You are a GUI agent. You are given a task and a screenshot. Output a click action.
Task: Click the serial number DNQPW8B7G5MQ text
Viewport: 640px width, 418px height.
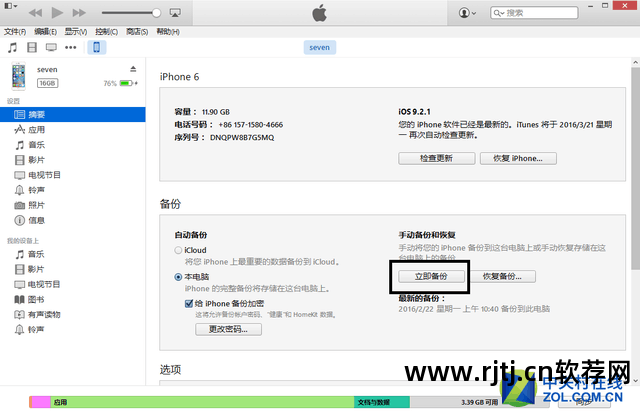242,138
